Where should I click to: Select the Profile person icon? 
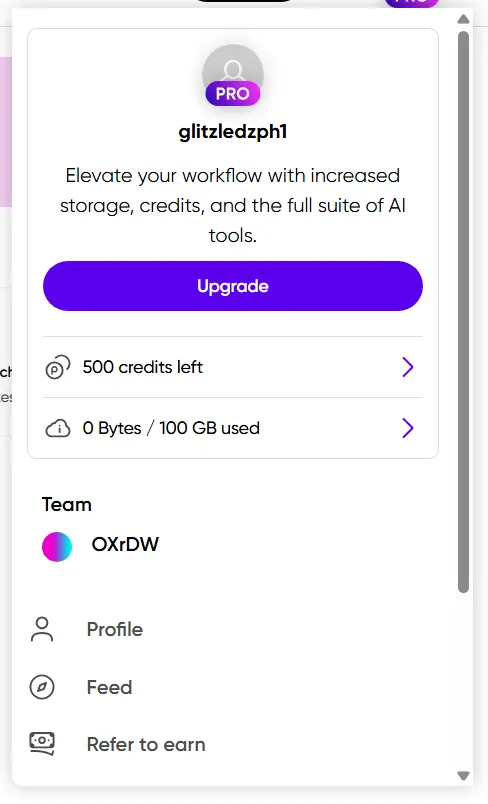(x=42, y=630)
